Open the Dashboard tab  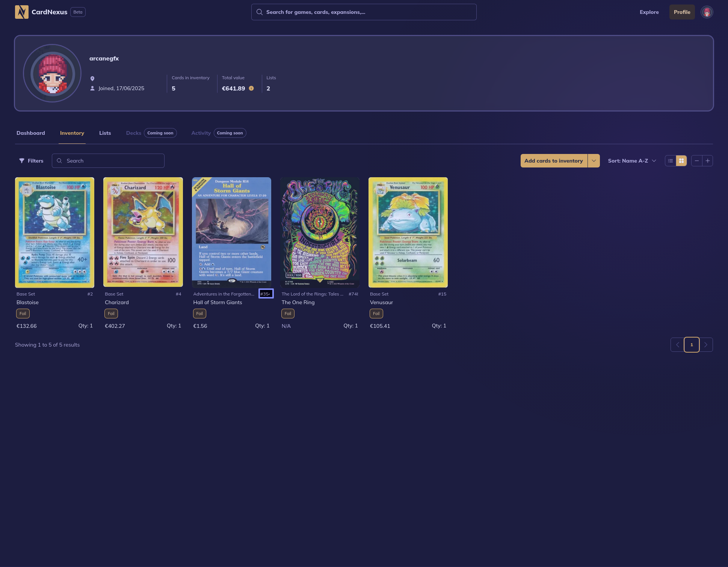coord(31,133)
